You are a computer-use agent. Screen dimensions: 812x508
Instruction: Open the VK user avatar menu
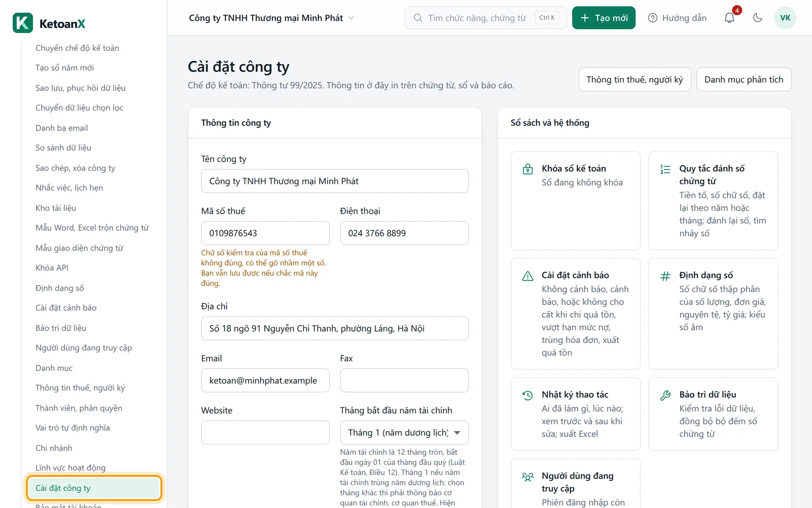click(x=785, y=18)
